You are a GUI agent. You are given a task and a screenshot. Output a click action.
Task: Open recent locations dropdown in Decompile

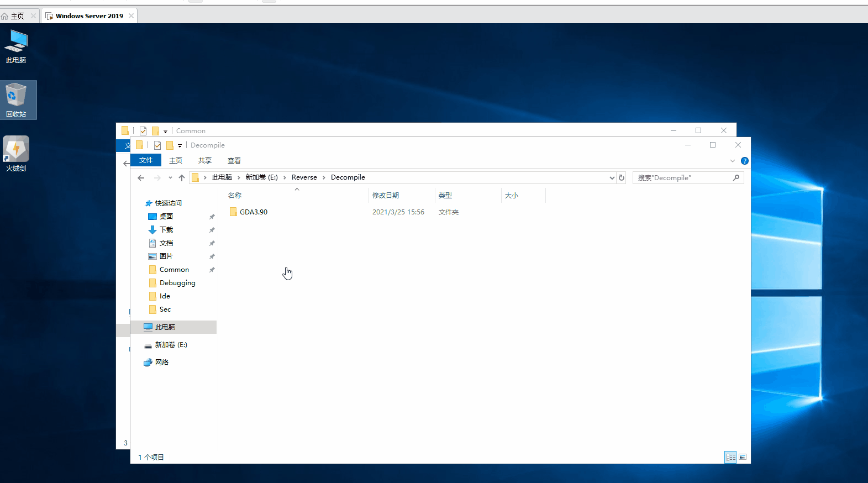(x=170, y=178)
